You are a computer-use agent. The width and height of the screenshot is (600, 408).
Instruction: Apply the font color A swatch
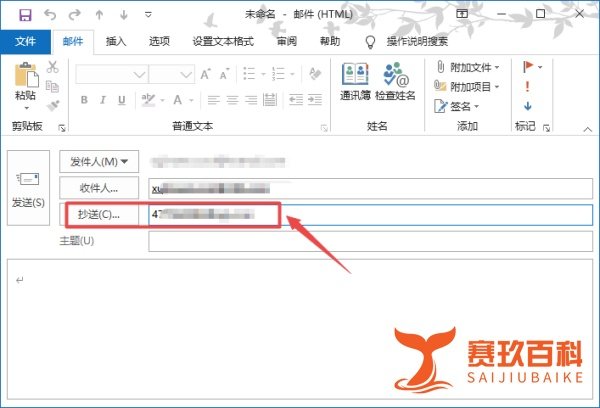tap(178, 100)
